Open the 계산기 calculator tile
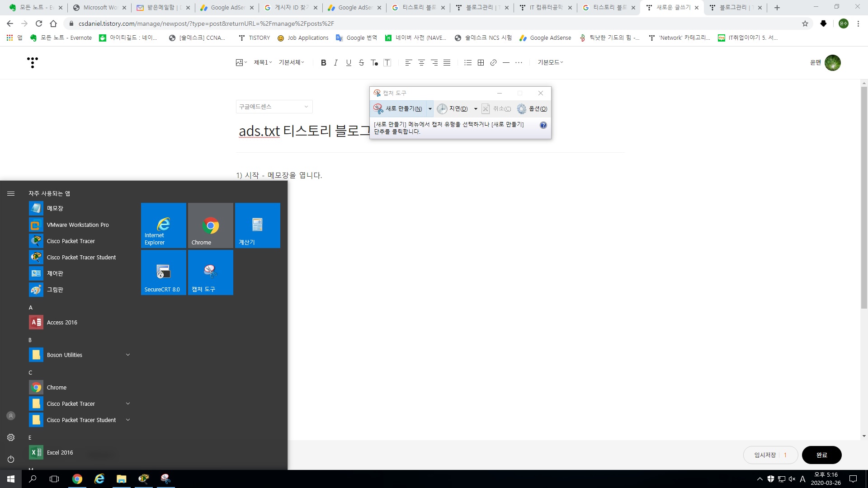This screenshot has width=868, height=488. [x=257, y=225]
